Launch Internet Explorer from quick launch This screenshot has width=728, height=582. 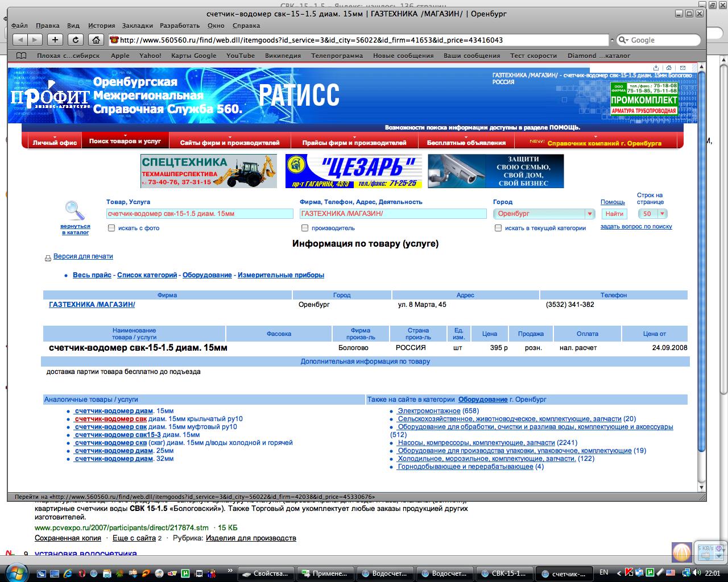tap(68, 572)
